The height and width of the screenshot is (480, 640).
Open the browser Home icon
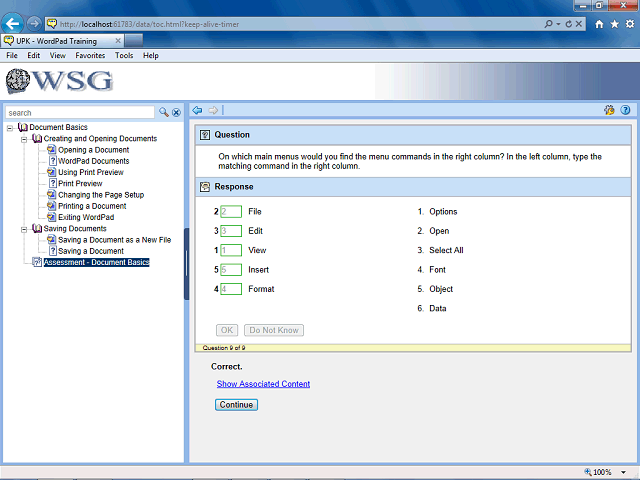tap(599, 24)
